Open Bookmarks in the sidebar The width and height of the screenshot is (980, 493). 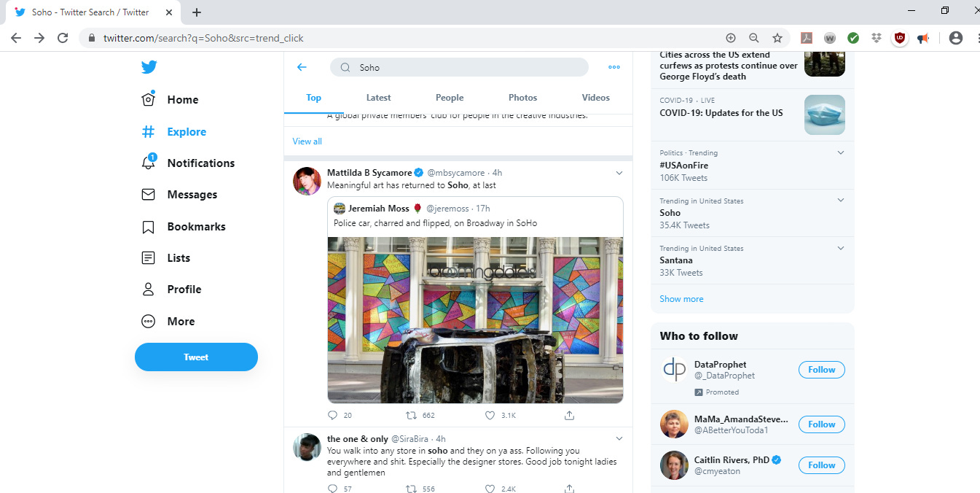point(183,227)
